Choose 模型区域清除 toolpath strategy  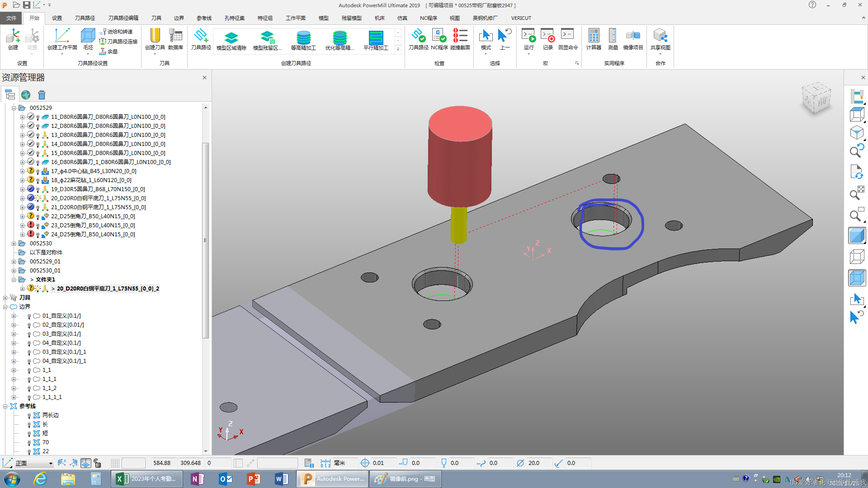click(231, 40)
